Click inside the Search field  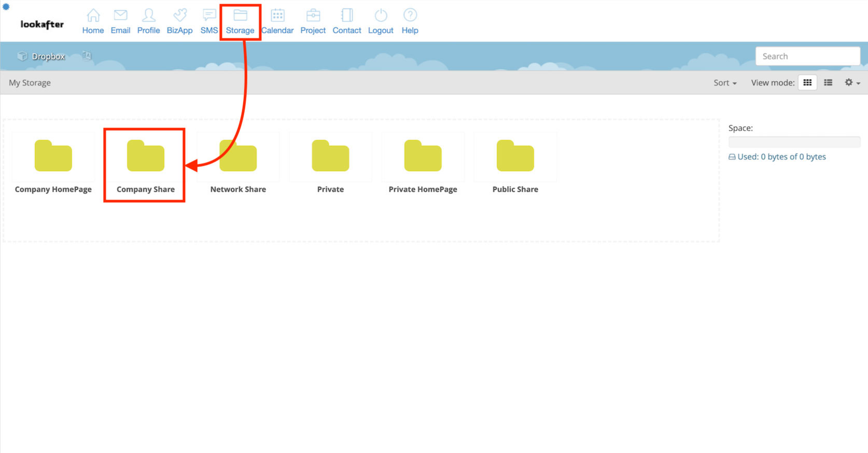tap(807, 56)
